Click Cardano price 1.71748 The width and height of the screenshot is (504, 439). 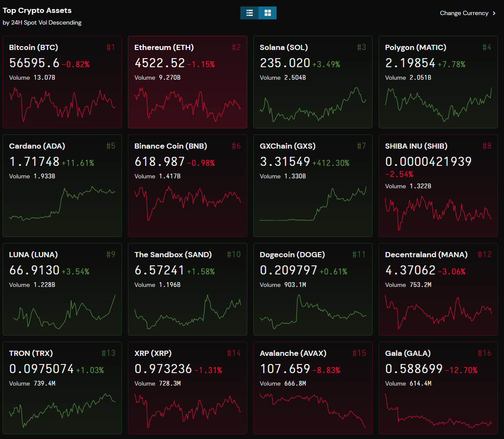[34, 162]
